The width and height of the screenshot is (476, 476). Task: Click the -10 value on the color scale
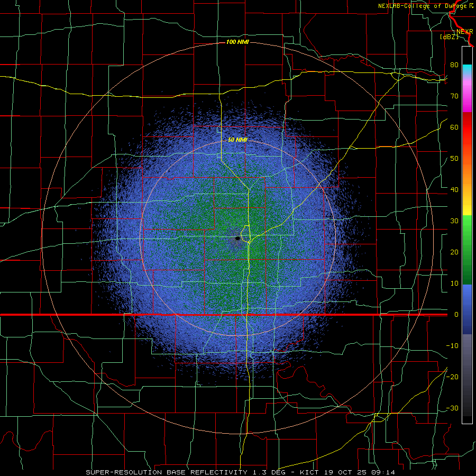coord(452,346)
